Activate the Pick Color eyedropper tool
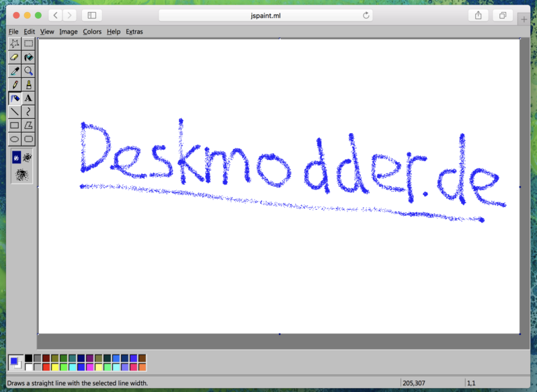This screenshot has height=392, width=537. click(15, 71)
